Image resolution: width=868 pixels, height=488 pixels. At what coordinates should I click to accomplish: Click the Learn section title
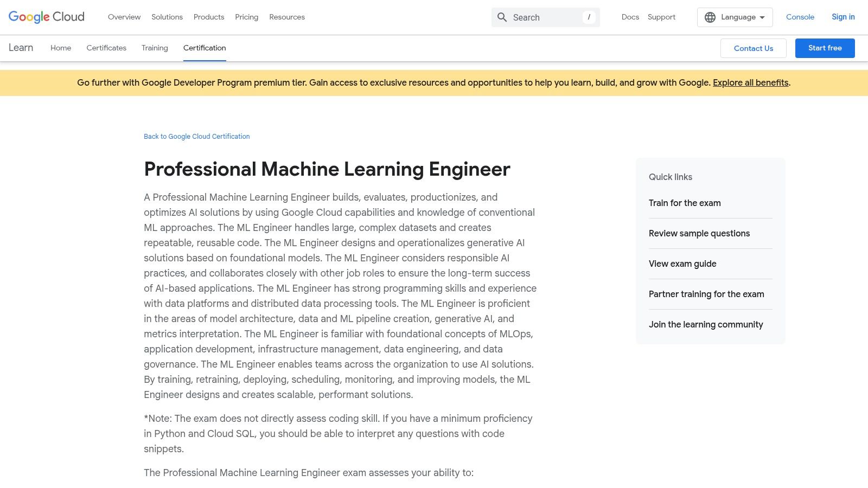click(21, 48)
